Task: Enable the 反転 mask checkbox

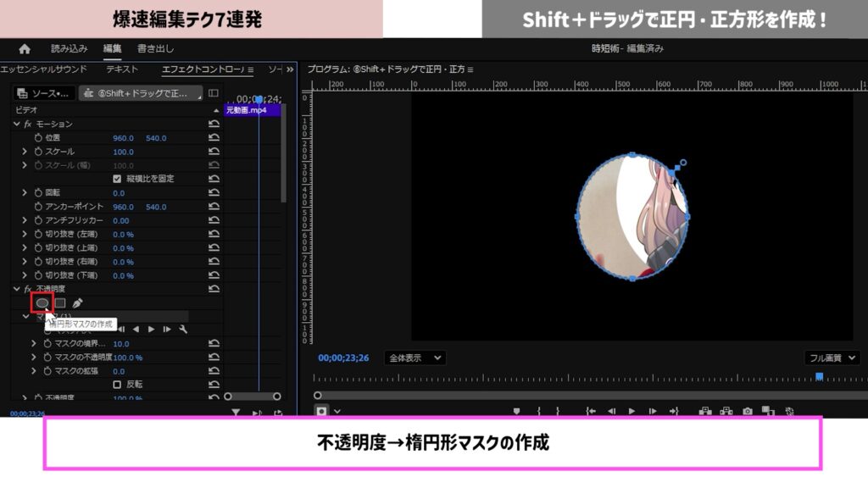Action: (117, 384)
